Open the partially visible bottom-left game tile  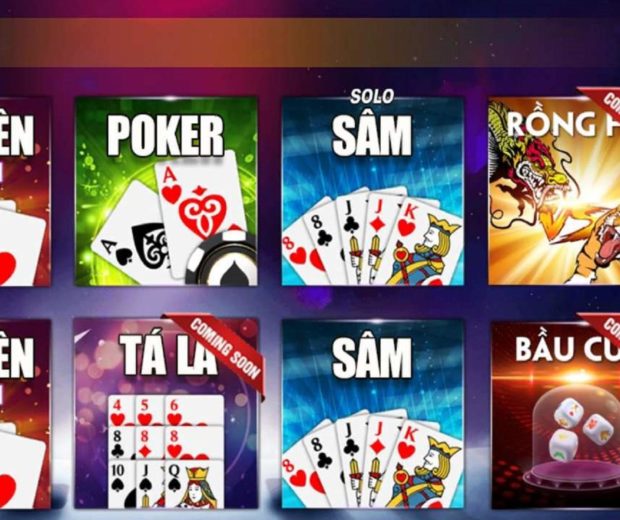[x=25, y=413]
